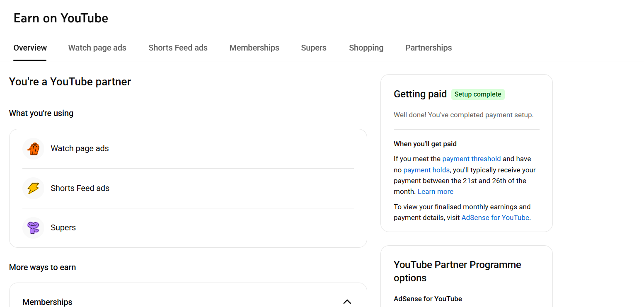Visit the AdSense for YouTube link
The width and height of the screenshot is (644, 307).
pos(495,218)
